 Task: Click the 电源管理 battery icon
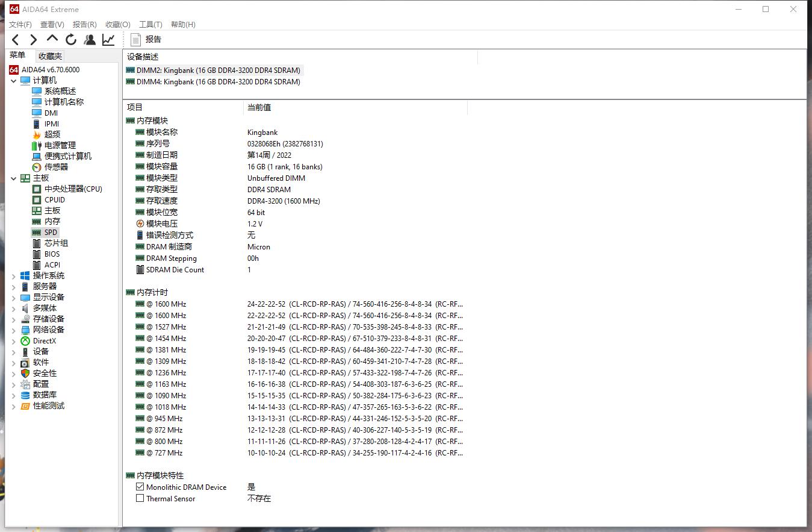[36, 145]
